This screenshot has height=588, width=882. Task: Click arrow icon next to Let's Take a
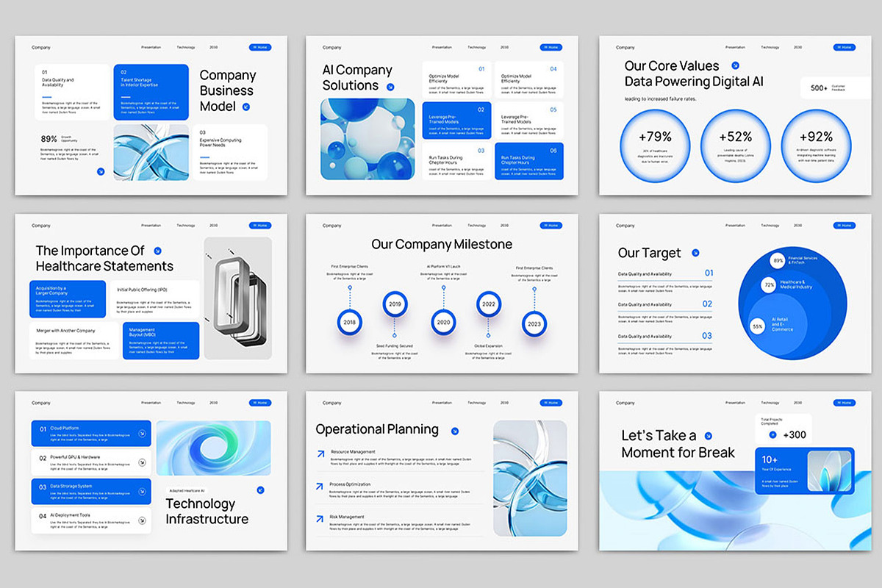pyautogui.click(x=709, y=436)
